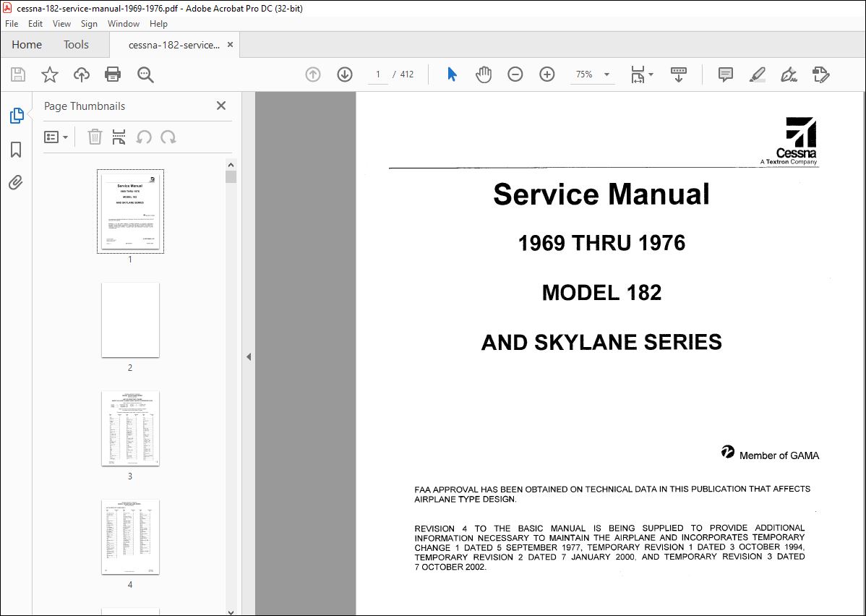
Task: Select page 4 thumbnail
Action: click(130, 537)
